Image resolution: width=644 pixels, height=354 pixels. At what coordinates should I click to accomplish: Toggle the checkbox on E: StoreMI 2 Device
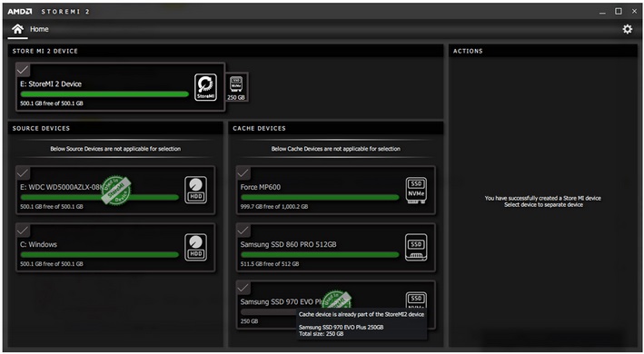(x=23, y=70)
